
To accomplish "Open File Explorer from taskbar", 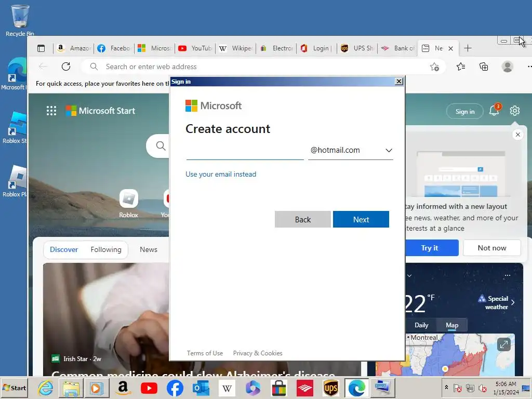I will click(x=71, y=388).
